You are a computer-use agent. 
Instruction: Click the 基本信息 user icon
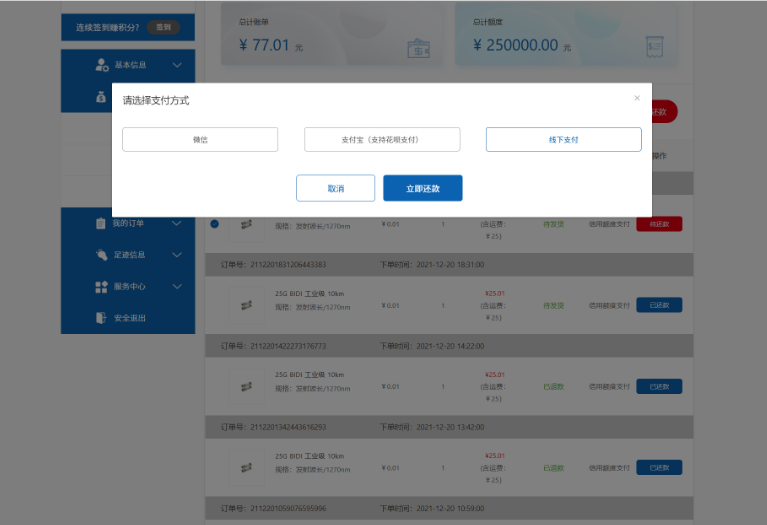[x=102, y=65]
